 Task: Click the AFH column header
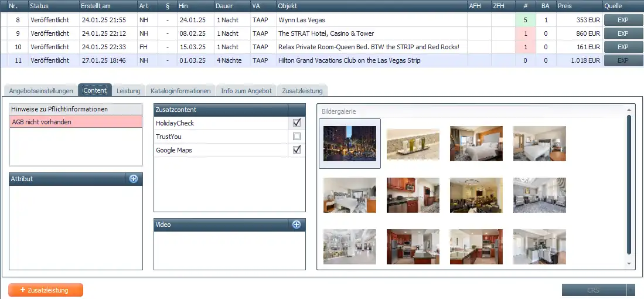(479, 6)
